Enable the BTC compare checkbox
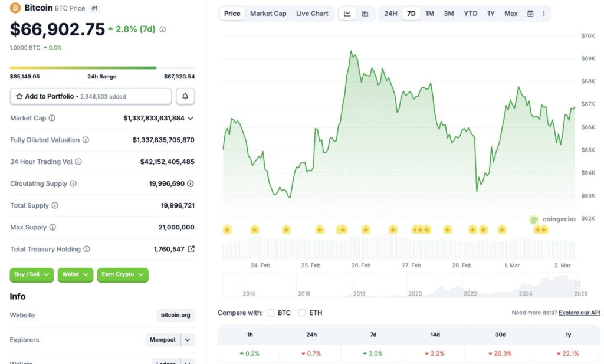The image size is (604, 364). point(270,313)
